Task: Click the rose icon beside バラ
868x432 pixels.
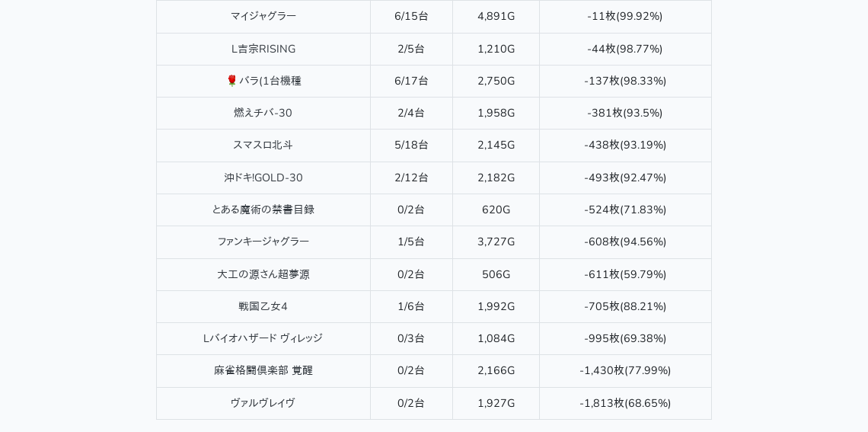Action: (x=232, y=81)
